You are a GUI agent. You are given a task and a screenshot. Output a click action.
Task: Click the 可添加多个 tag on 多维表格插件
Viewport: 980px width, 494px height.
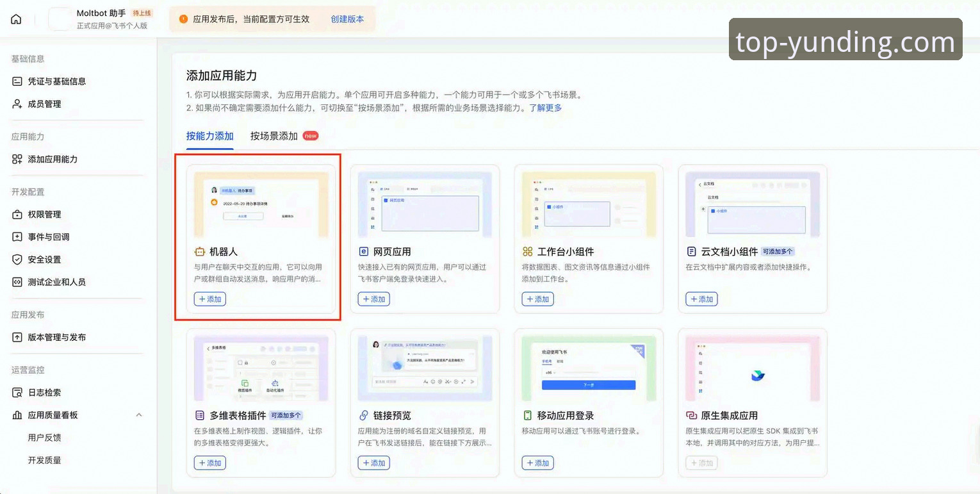pyautogui.click(x=286, y=416)
